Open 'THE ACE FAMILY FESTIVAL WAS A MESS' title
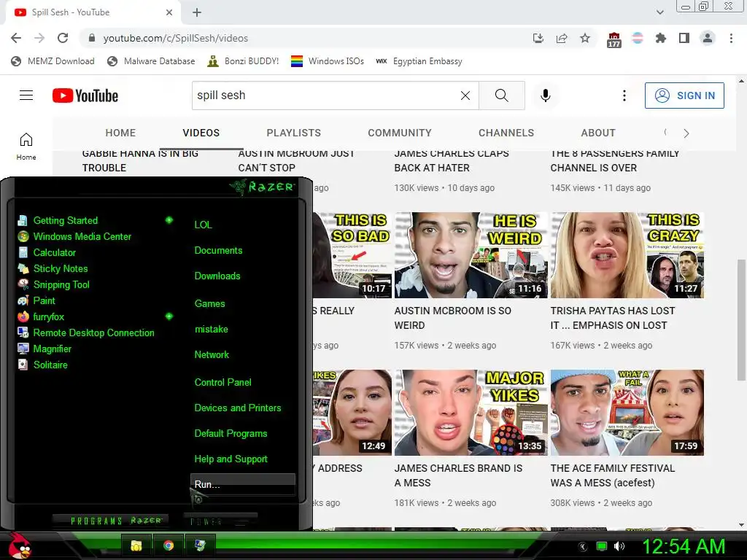The width and height of the screenshot is (747, 560). 613,475
